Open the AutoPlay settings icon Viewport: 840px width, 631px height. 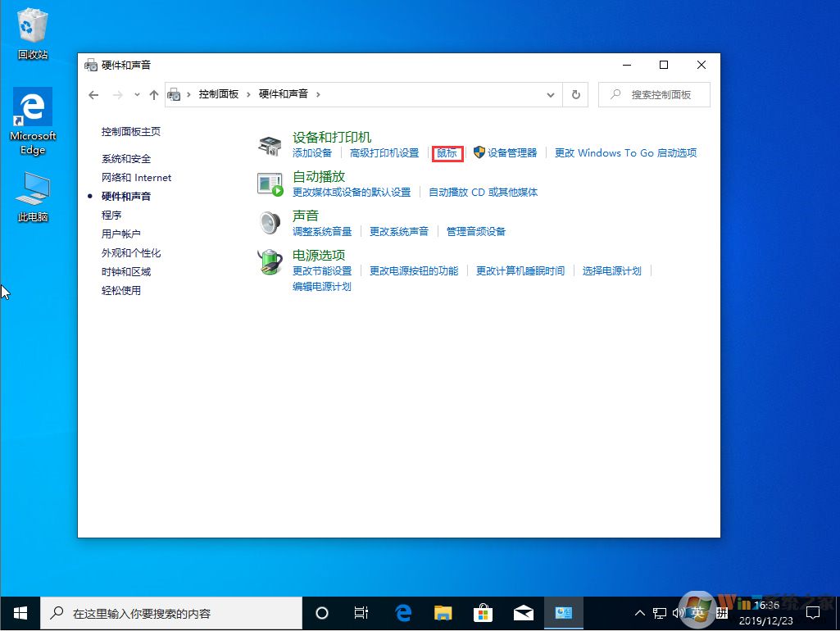pyautogui.click(x=270, y=183)
